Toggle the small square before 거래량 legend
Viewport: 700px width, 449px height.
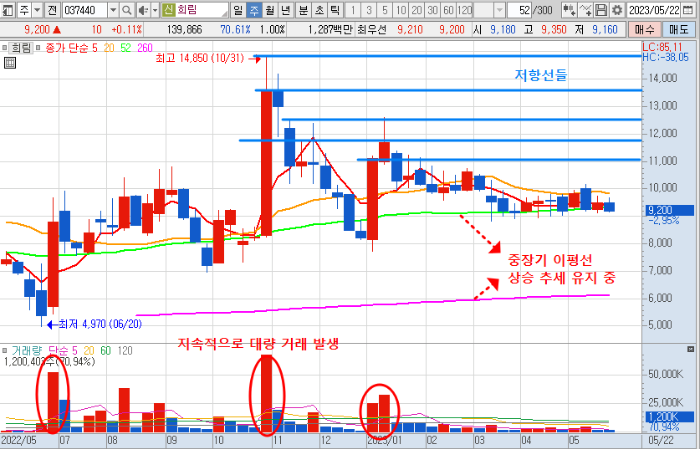coord(4,350)
